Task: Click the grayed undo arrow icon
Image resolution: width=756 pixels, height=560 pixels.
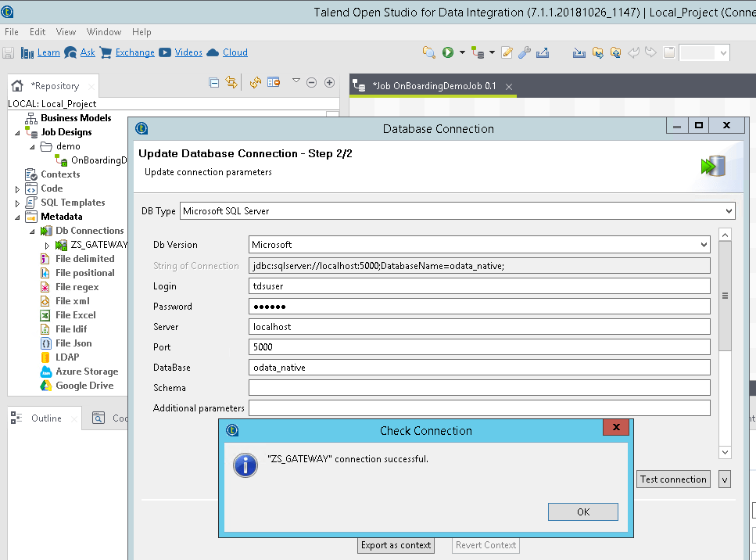Action: point(633,52)
